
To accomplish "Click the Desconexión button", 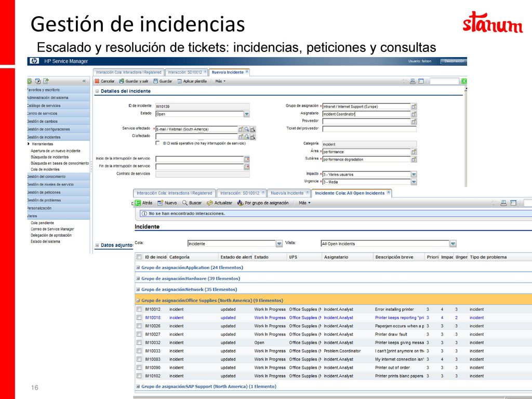I will click(x=454, y=61).
